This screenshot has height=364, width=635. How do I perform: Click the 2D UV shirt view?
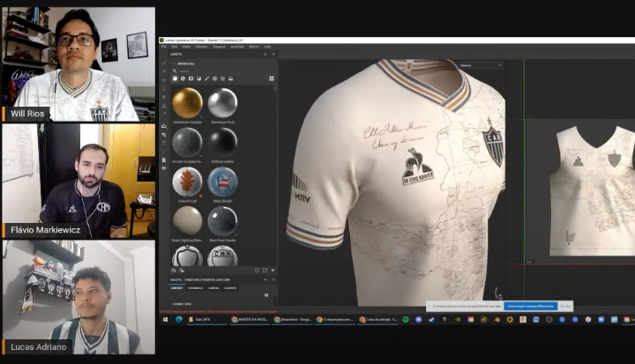point(592,190)
